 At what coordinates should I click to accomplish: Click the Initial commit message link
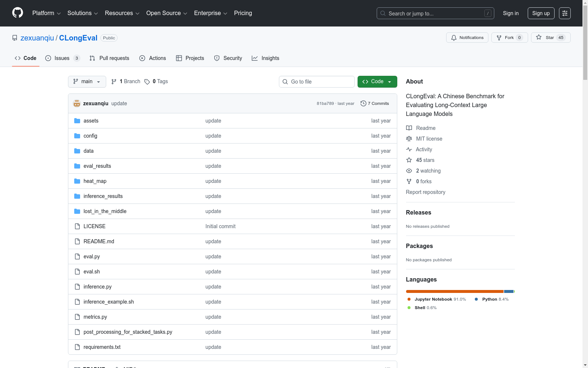tap(220, 226)
